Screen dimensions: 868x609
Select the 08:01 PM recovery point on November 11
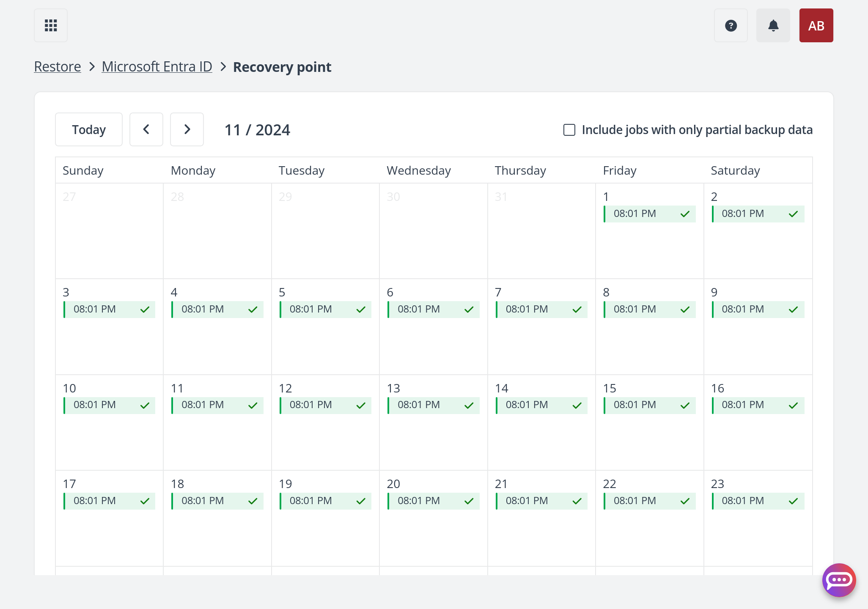217,405
